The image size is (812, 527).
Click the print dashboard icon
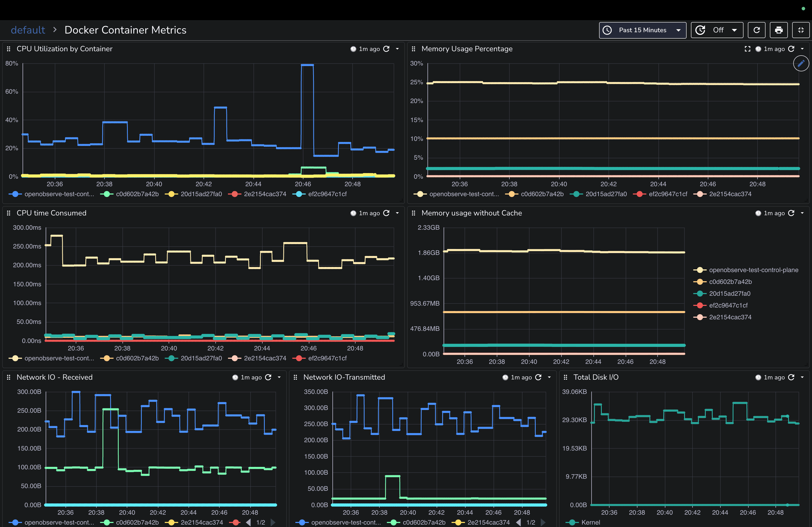coord(778,30)
